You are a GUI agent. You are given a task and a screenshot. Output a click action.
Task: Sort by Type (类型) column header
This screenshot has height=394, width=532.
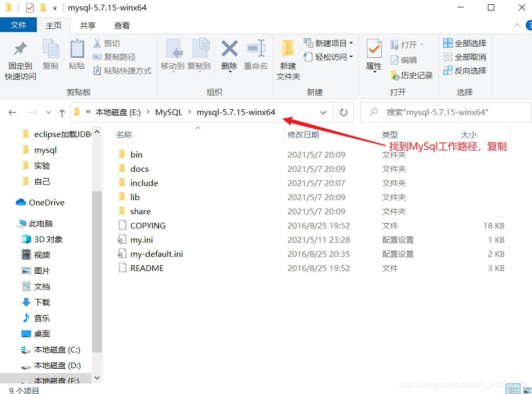(390, 134)
